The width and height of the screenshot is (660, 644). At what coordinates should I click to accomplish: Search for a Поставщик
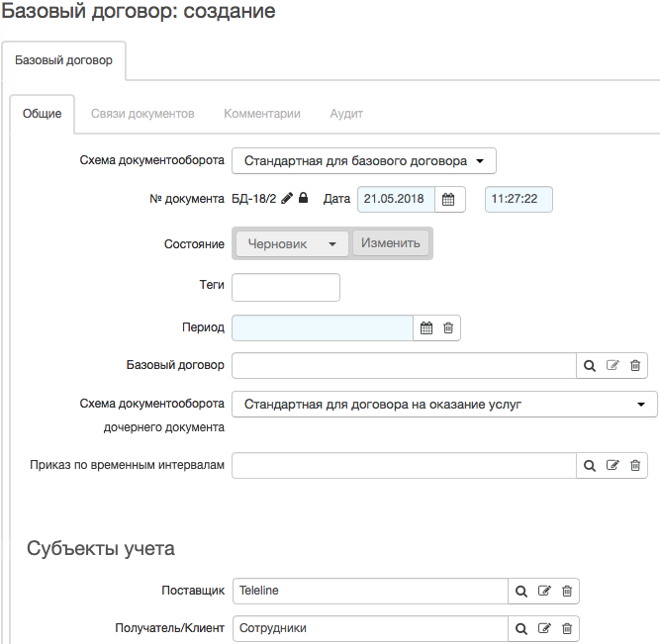[x=521, y=592]
